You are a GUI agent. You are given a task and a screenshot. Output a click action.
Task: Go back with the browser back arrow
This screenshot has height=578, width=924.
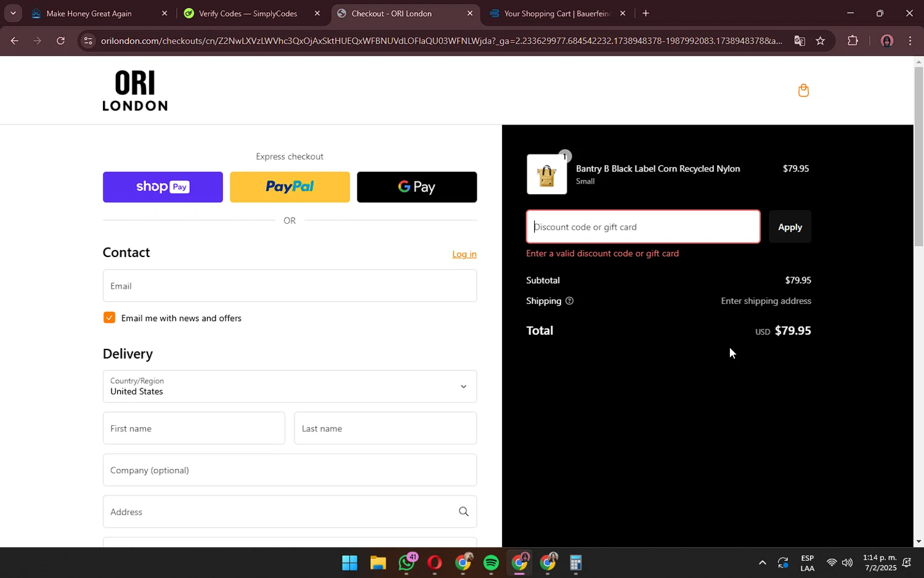(x=14, y=41)
